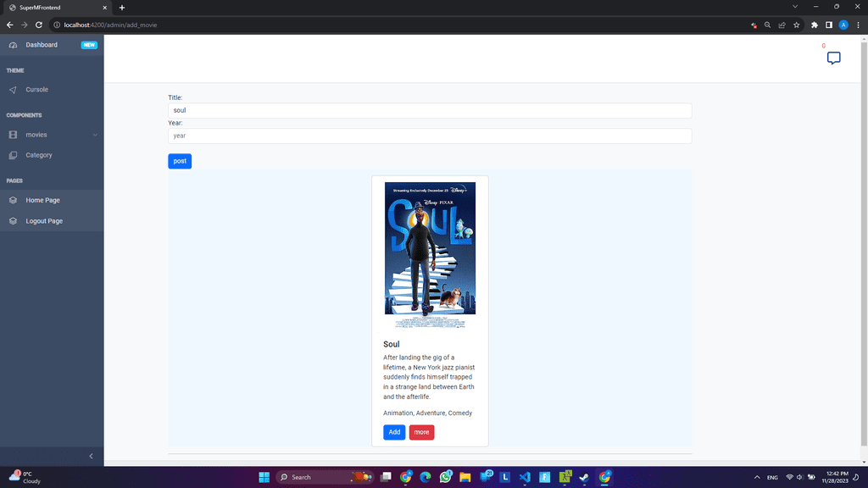View site information icon
Image resolution: width=868 pixels, height=488 pixels.
(x=57, y=25)
